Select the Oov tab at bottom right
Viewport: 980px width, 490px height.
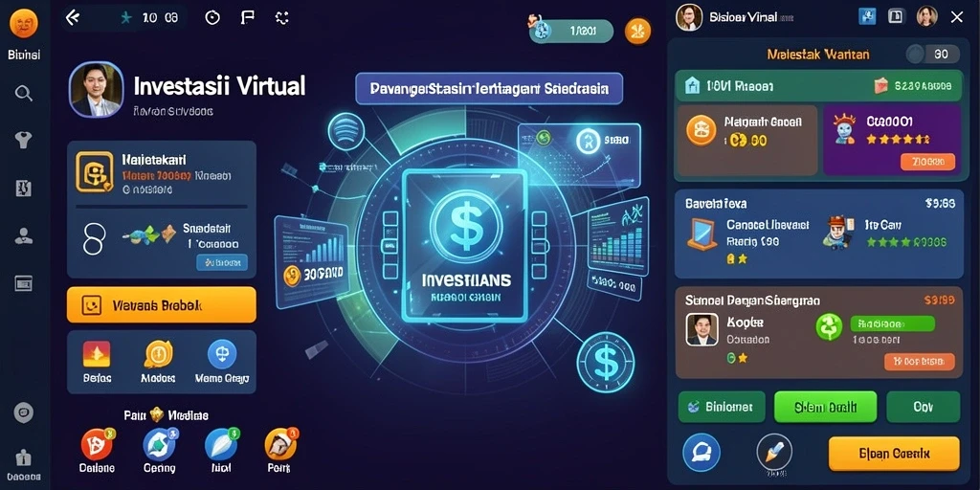(924, 408)
